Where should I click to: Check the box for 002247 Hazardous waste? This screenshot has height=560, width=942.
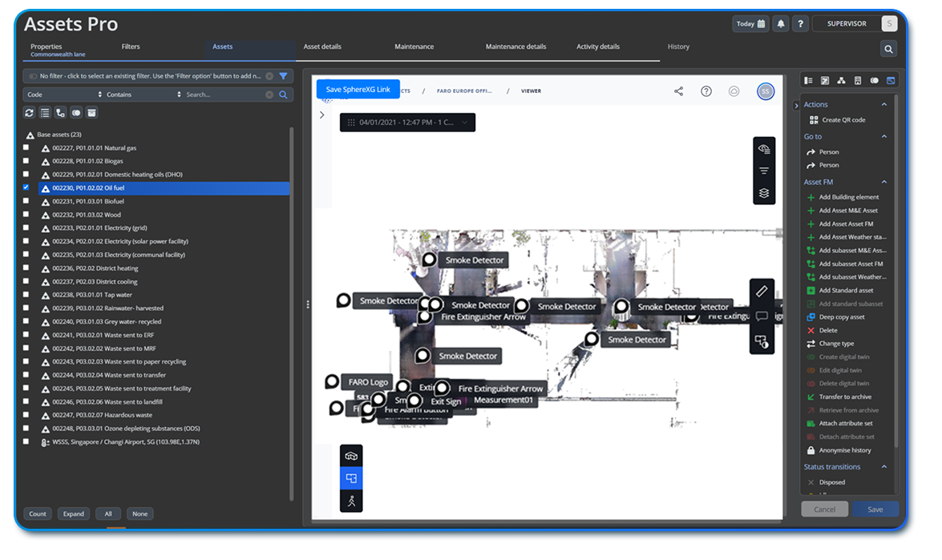pos(26,415)
